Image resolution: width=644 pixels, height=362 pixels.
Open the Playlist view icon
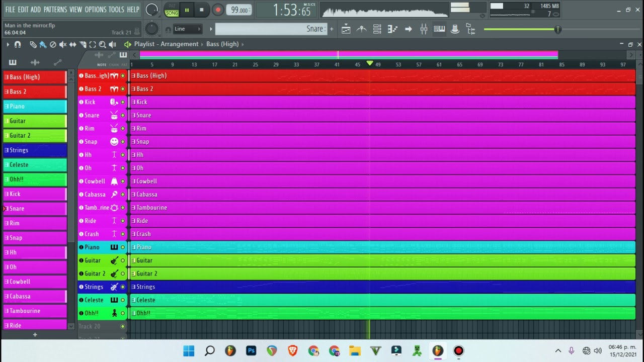click(x=346, y=29)
